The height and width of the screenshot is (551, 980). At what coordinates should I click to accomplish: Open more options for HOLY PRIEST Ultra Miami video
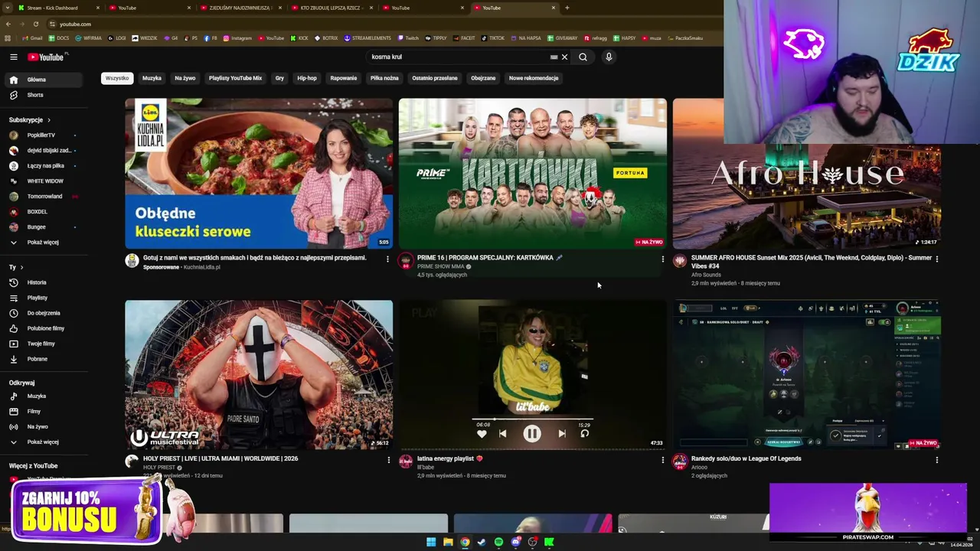coord(388,460)
